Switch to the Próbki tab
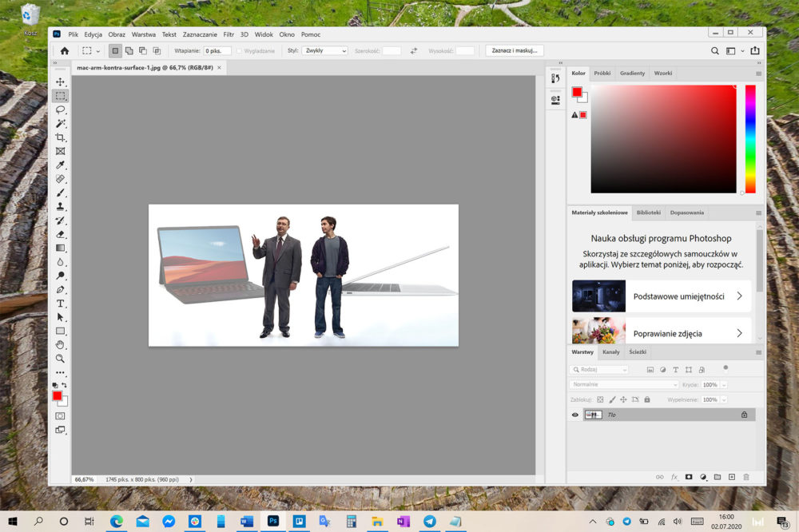Viewport: 799px width, 532px height. pos(602,73)
